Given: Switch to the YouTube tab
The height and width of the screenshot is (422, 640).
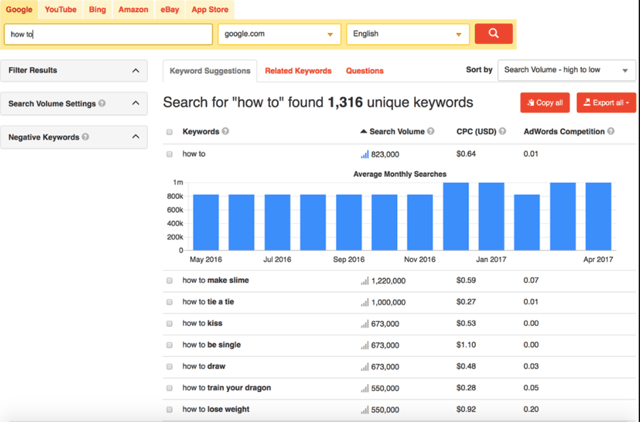Looking at the screenshot, I should 60,9.
